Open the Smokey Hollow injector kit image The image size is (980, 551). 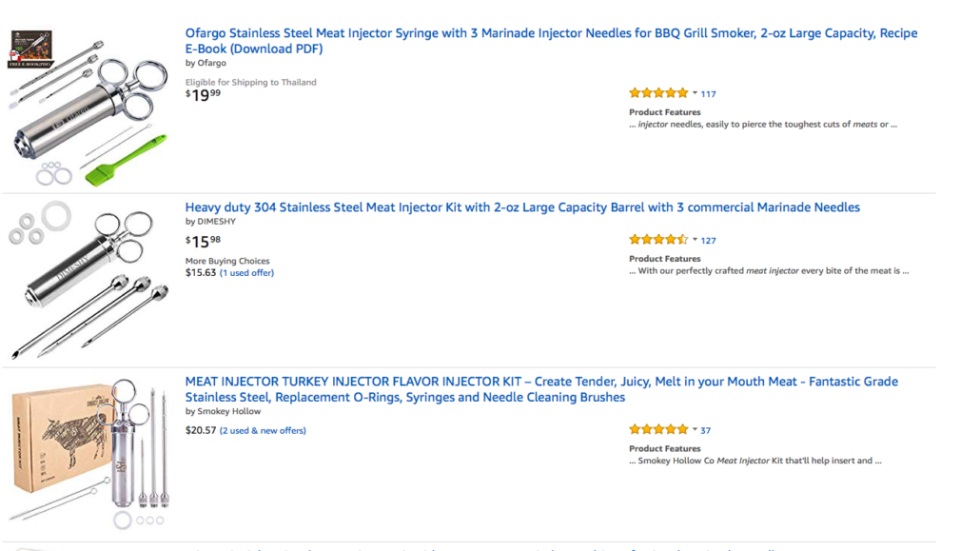click(x=88, y=453)
